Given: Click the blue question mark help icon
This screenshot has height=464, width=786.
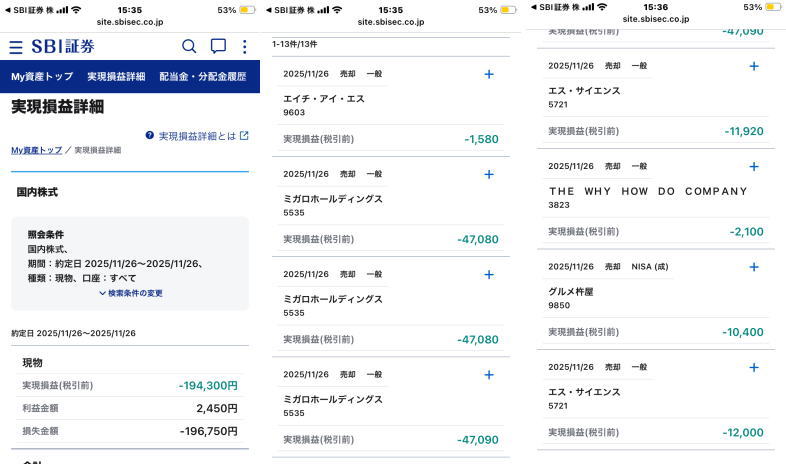Looking at the screenshot, I should 150,135.
